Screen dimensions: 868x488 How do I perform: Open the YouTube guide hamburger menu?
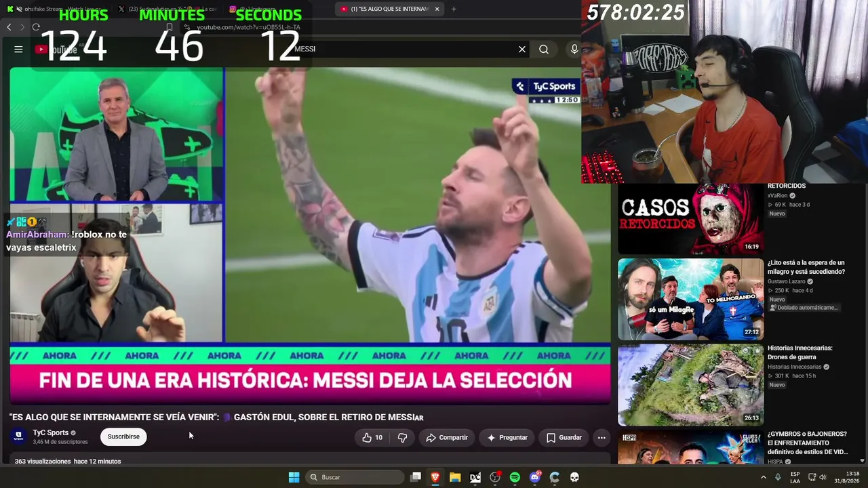[x=18, y=49]
